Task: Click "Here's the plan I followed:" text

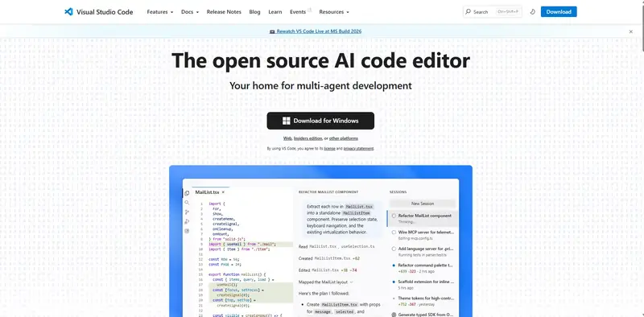Action: 324,294
